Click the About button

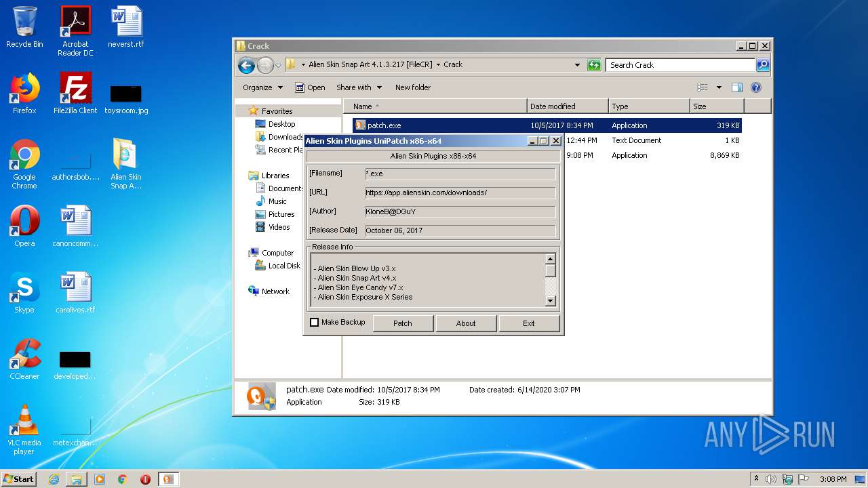click(466, 323)
